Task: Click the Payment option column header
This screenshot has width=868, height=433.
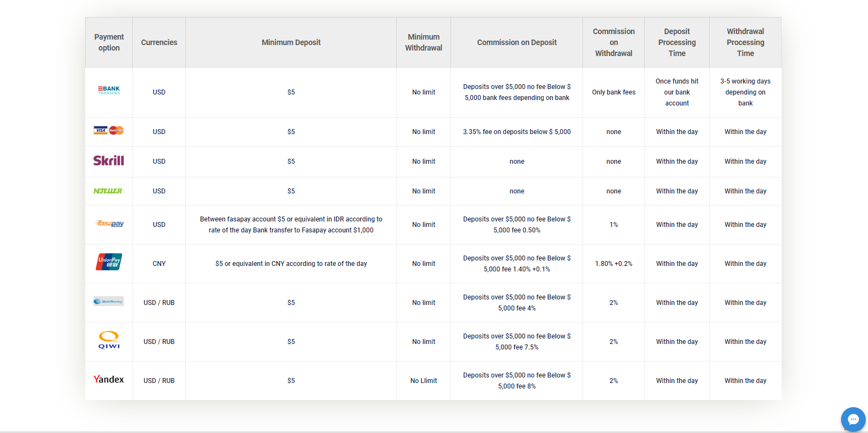Action: coord(108,42)
